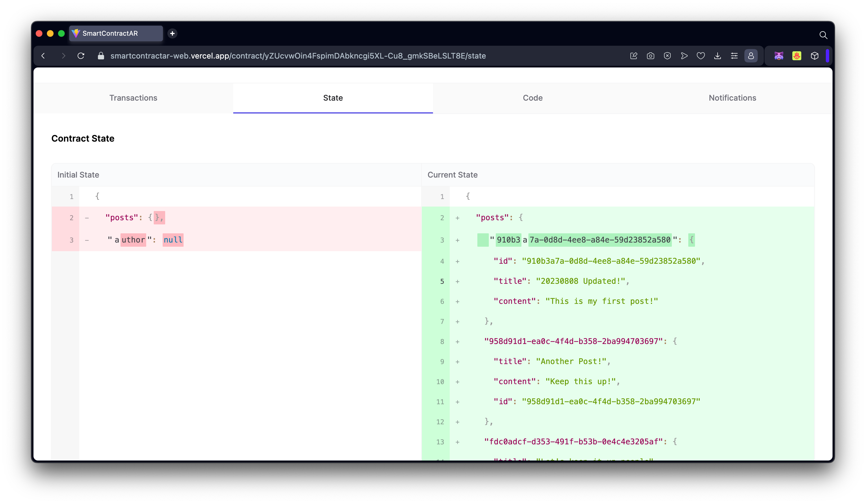Screen dimensions: 866x504
Task: Click the URL address field
Action: coord(298,56)
